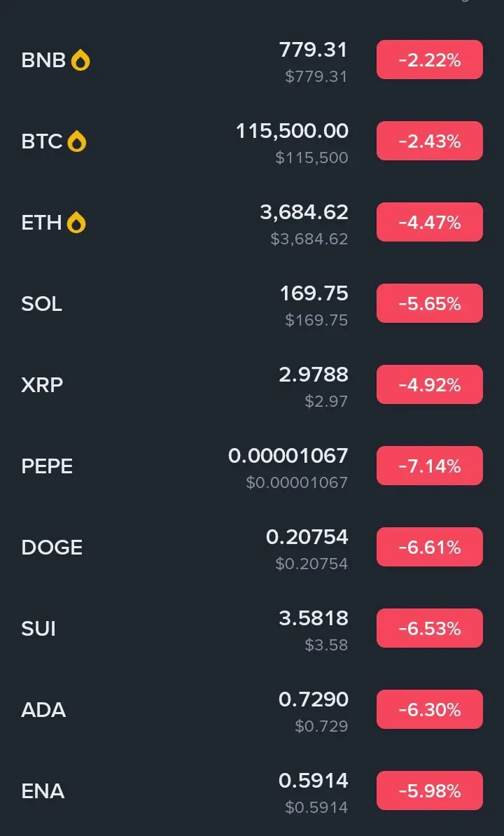Click the ENA -5.98% change button
Image resolution: width=504 pixels, height=836 pixels.
click(x=429, y=790)
